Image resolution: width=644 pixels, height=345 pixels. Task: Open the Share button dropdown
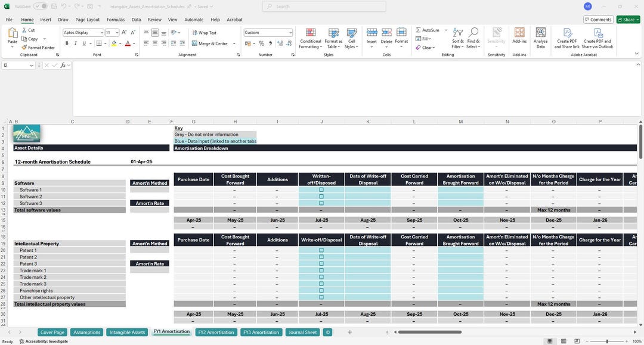coord(638,20)
